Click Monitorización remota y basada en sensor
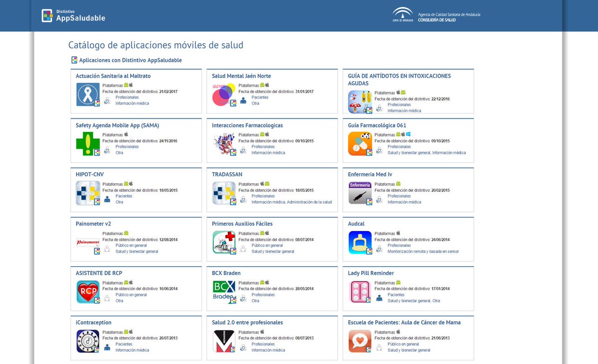This screenshot has height=364, width=598. pos(423,251)
